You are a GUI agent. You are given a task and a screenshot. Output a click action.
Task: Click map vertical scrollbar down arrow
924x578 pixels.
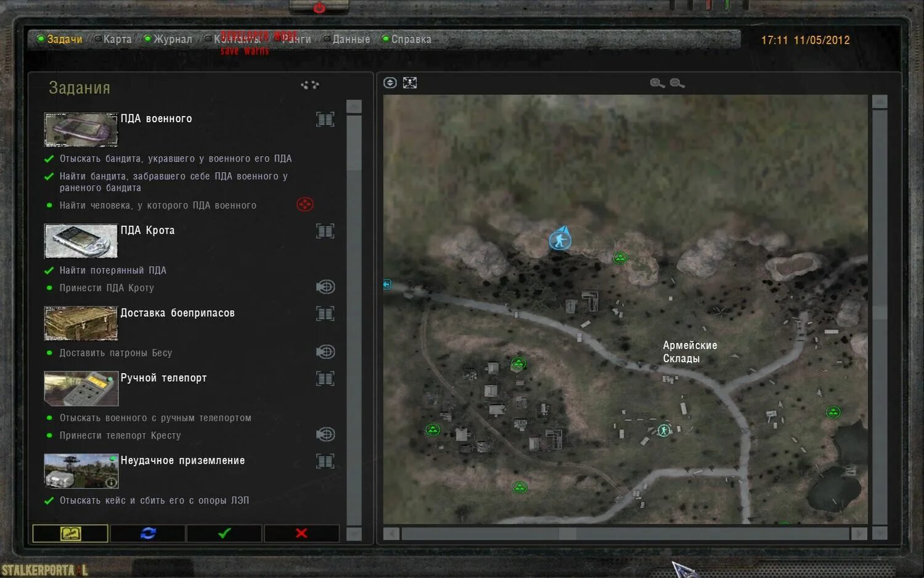tap(880, 533)
